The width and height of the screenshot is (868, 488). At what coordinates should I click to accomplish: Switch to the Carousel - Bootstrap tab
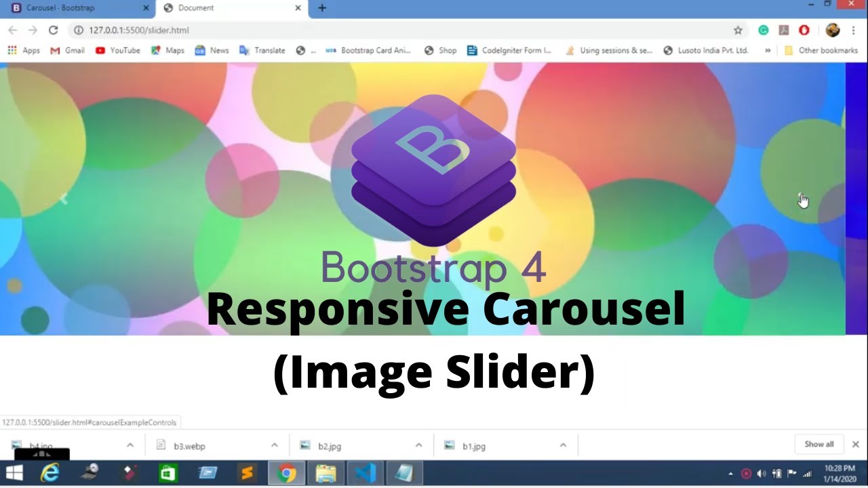pos(78,8)
